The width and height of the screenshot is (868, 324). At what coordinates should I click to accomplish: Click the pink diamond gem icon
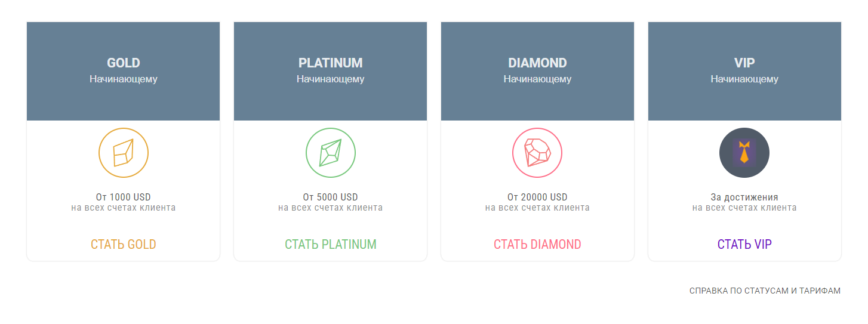[x=537, y=153]
